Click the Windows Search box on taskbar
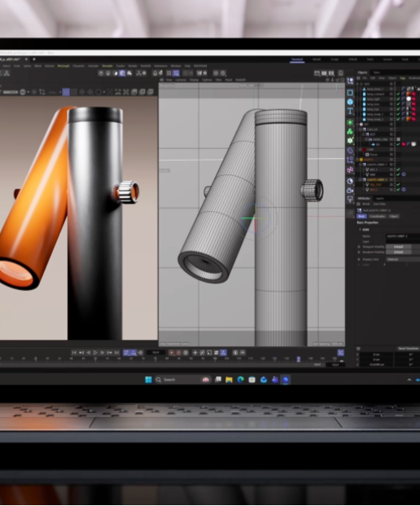The image size is (420, 506). [x=176, y=380]
